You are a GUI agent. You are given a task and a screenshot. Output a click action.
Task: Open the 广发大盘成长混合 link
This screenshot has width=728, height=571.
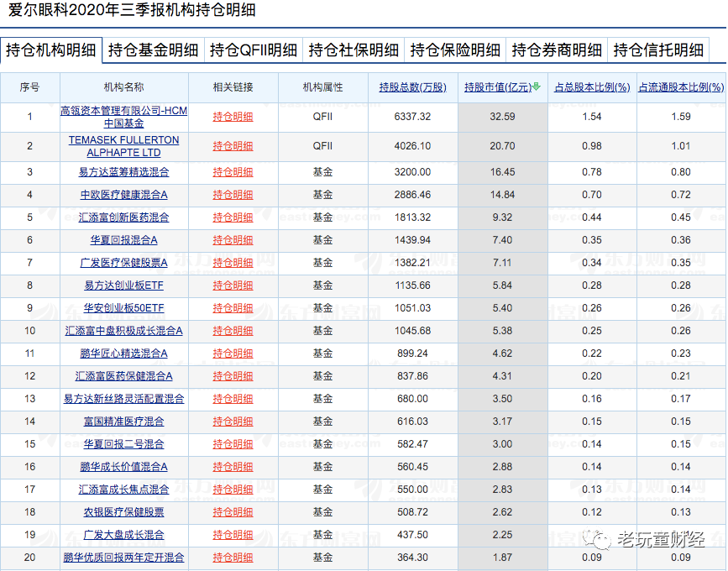(124, 535)
